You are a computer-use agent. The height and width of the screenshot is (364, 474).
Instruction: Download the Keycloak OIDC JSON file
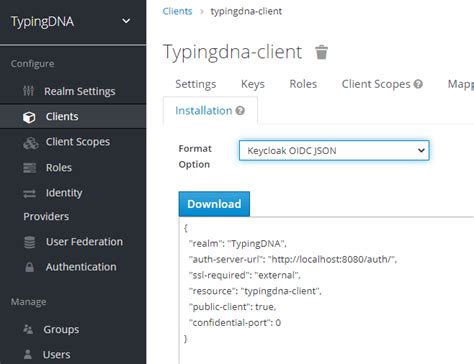pyautogui.click(x=214, y=204)
